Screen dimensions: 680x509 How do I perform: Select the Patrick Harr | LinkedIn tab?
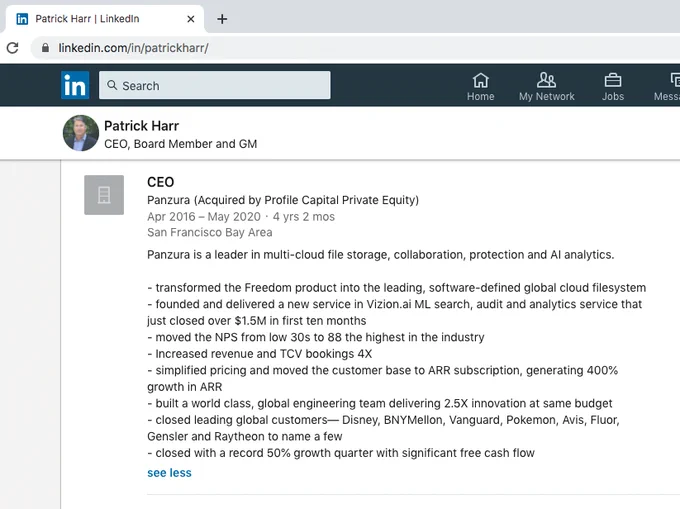pos(104,19)
